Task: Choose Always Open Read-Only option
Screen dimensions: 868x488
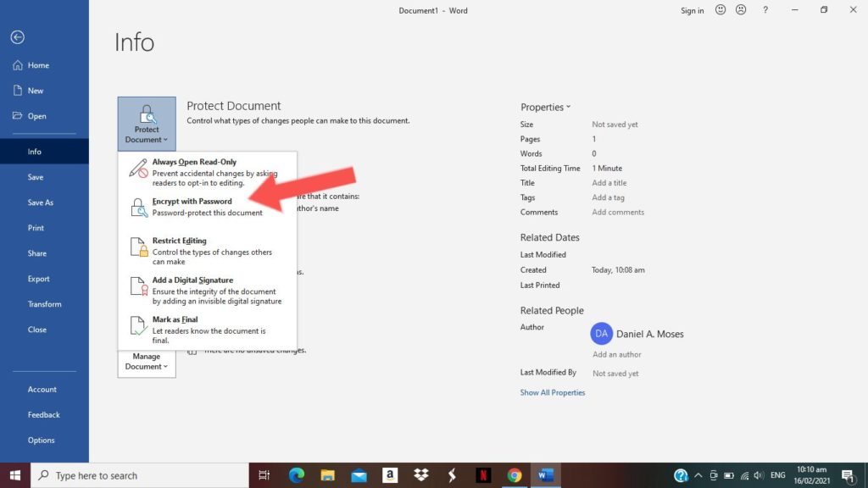Action: (208, 172)
